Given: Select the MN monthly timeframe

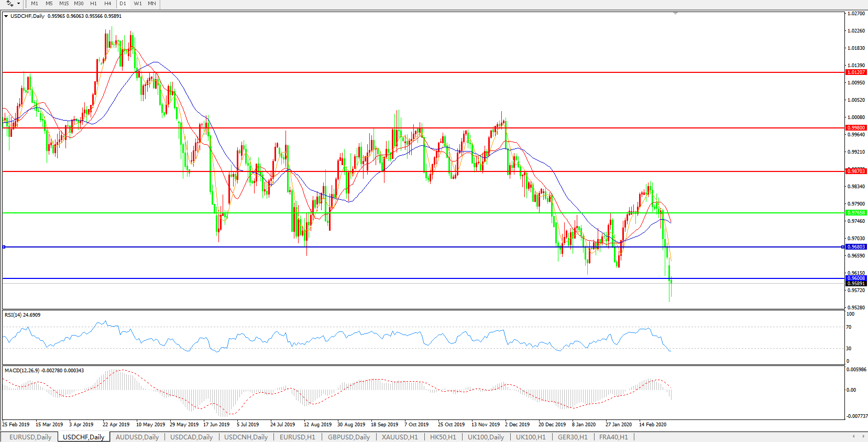Looking at the screenshot, I should 151,4.
